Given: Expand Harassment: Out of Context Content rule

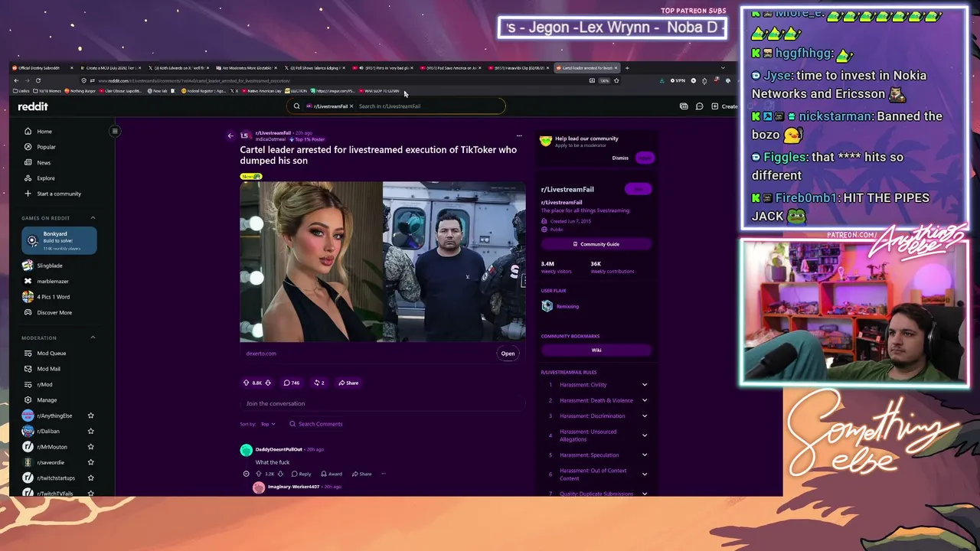Looking at the screenshot, I should (x=645, y=474).
